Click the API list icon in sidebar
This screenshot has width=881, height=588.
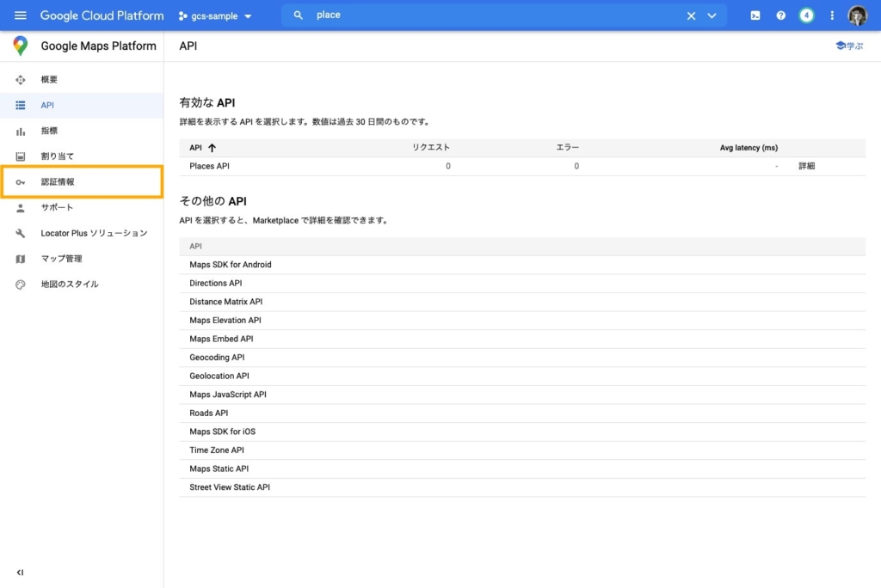pyautogui.click(x=21, y=105)
